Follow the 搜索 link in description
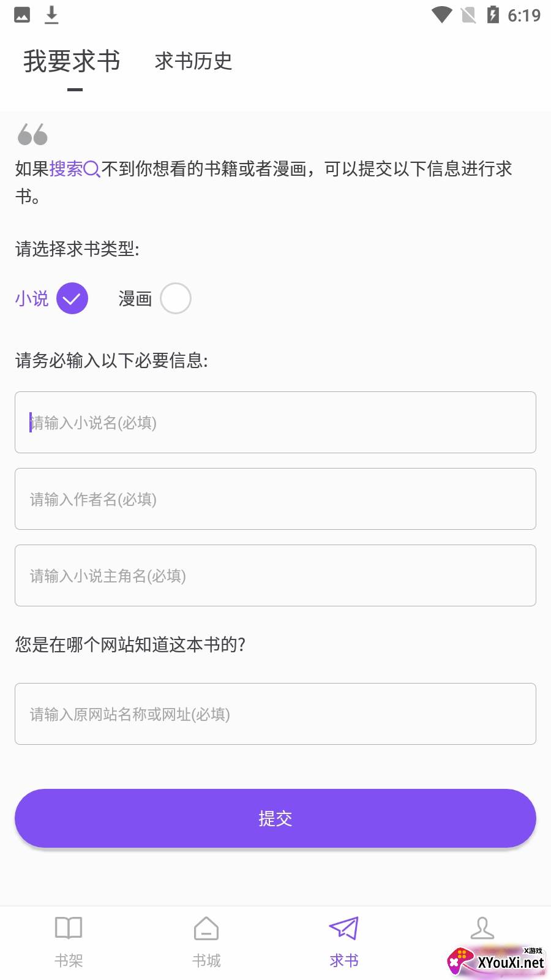 [66, 169]
